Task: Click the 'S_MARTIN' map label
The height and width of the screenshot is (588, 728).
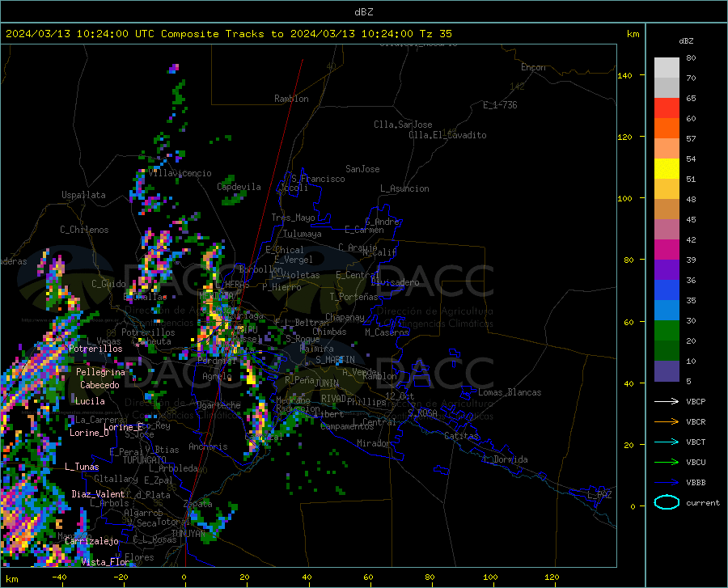Action: pyautogui.click(x=335, y=360)
